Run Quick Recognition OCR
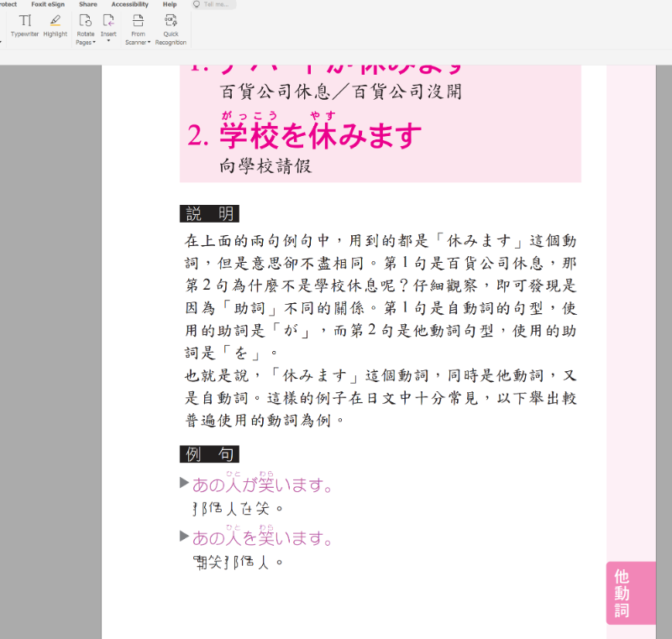 point(171,20)
